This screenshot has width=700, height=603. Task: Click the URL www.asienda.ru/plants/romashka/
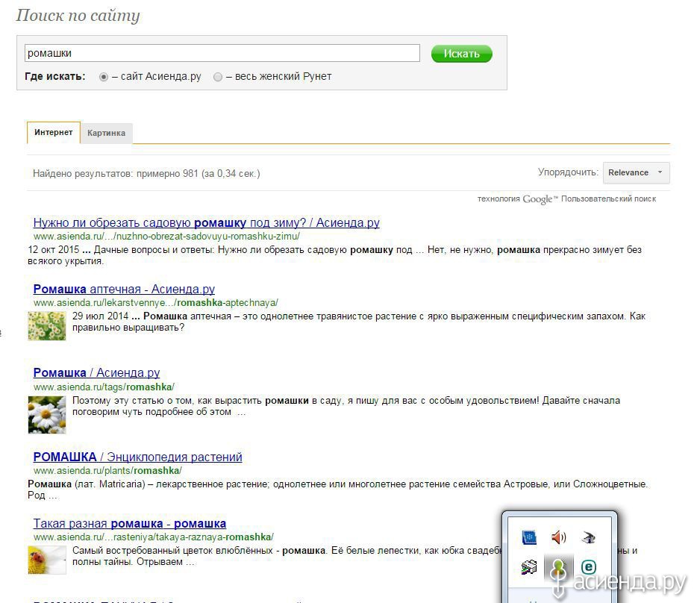(107, 470)
